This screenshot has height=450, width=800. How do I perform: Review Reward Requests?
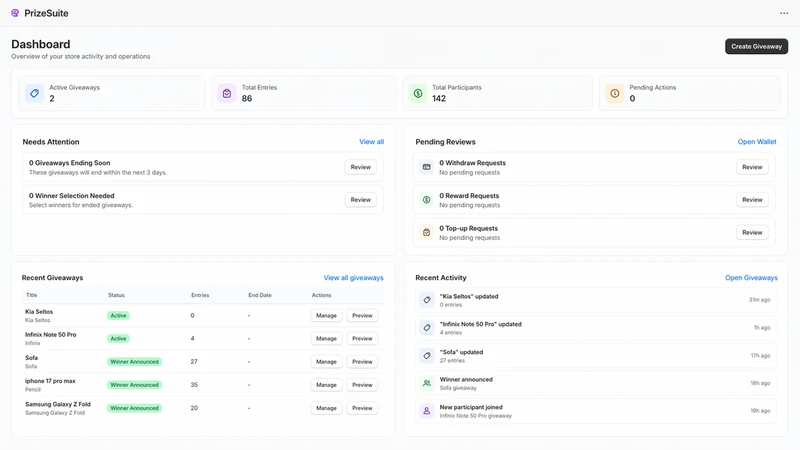coord(752,199)
